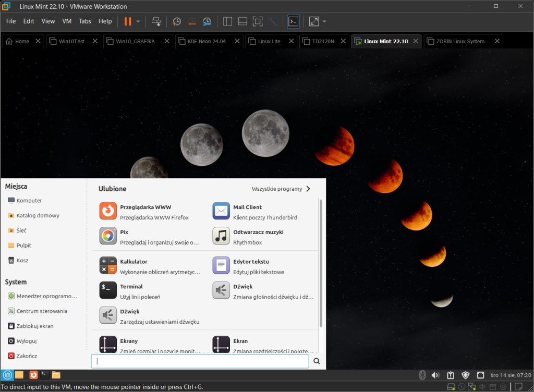Toggle the library sidebar visibility
The width and height of the screenshot is (534, 392).
click(x=227, y=21)
